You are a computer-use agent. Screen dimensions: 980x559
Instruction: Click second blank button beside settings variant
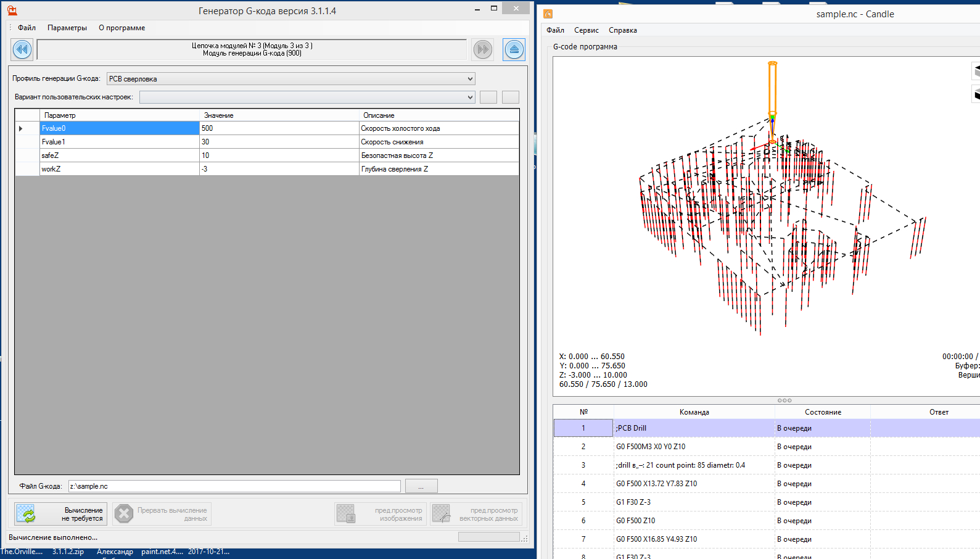pyautogui.click(x=511, y=97)
